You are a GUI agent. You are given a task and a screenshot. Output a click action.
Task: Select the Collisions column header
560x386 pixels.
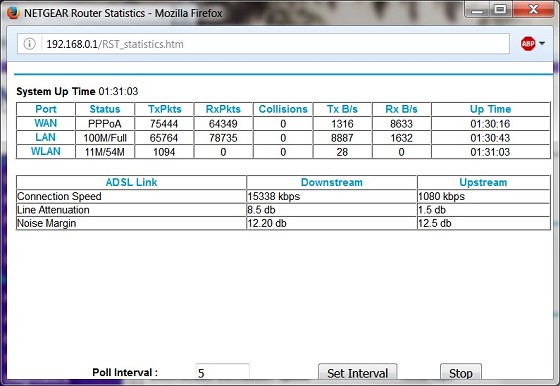(x=283, y=109)
